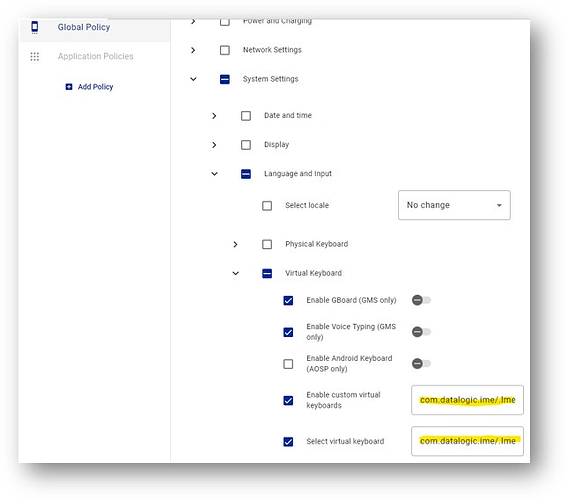Collapse the System Settings section
Image resolution: width=566 pixels, height=500 pixels.
point(193,79)
